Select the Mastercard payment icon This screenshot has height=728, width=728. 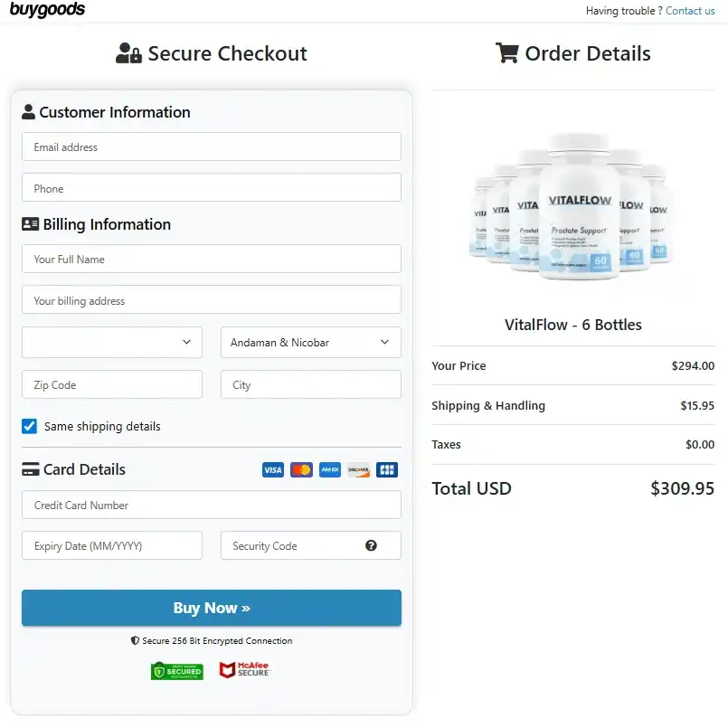301,469
